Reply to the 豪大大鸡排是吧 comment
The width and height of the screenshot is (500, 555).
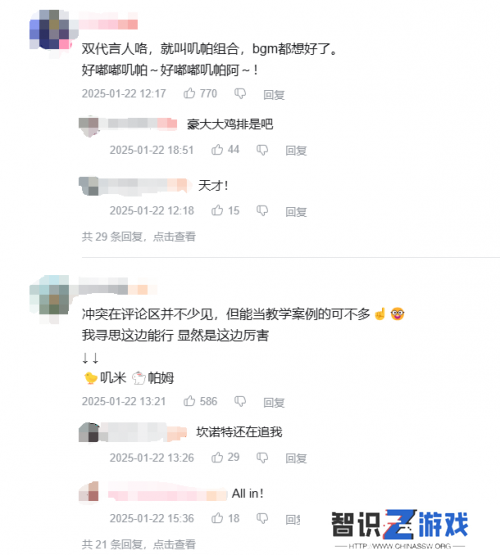pyautogui.click(x=296, y=150)
